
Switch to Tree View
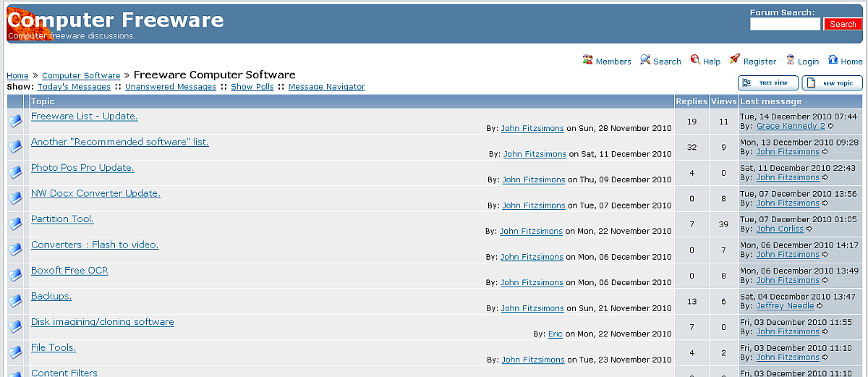click(x=767, y=82)
